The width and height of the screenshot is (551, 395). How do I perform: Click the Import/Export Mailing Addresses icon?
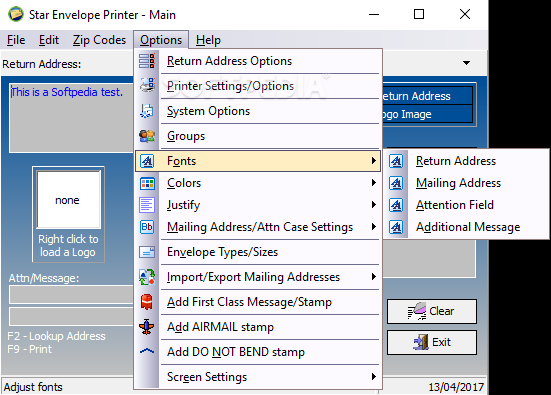tap(147, 277)
